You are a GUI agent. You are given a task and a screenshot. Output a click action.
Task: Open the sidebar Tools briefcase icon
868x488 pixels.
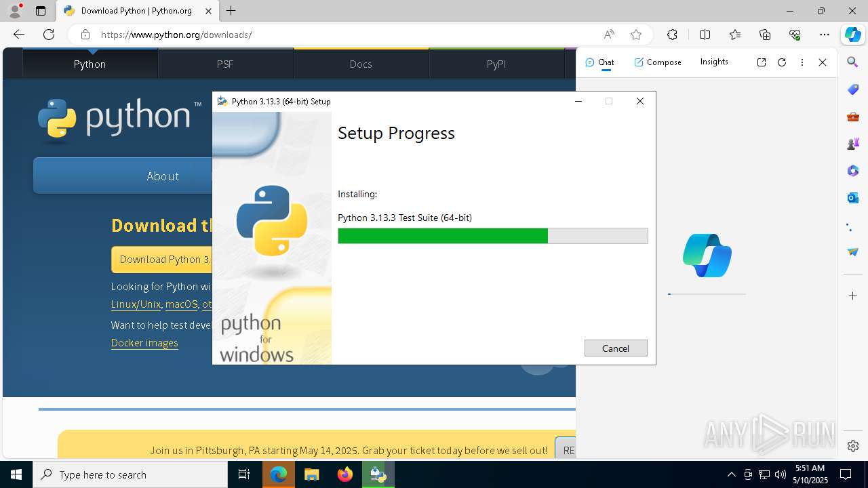(x=853, y=117)
